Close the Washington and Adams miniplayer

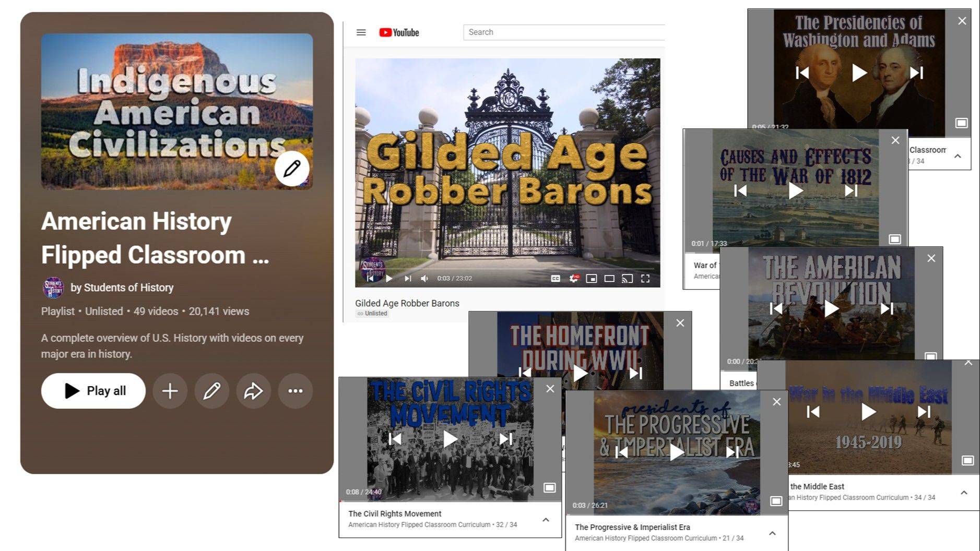point(962,21)
